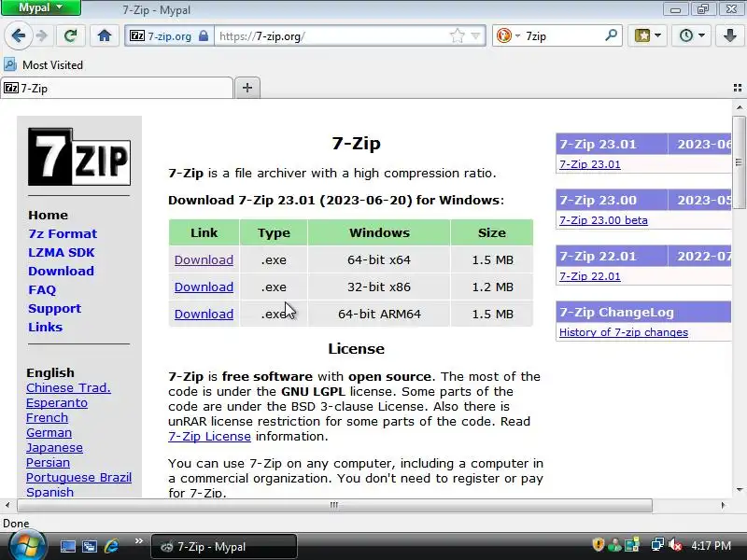
Task: Download the 64-bit x64 installer
Action: [204, 260]
